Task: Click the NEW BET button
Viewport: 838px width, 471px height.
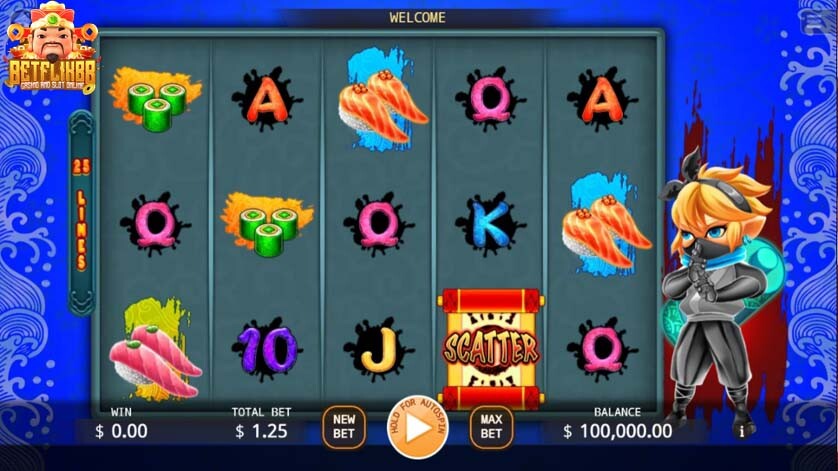Action: 344,427
